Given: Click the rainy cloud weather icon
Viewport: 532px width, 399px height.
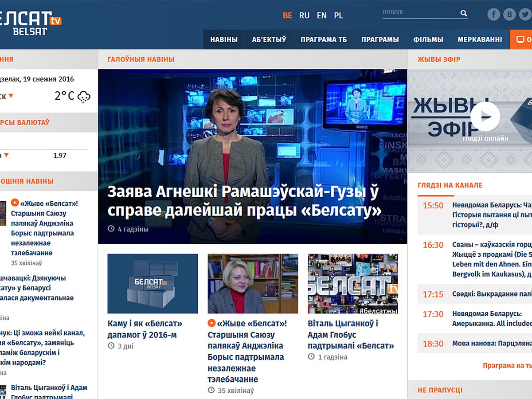Looking at the screenshot, I should (x=84, y=96).
